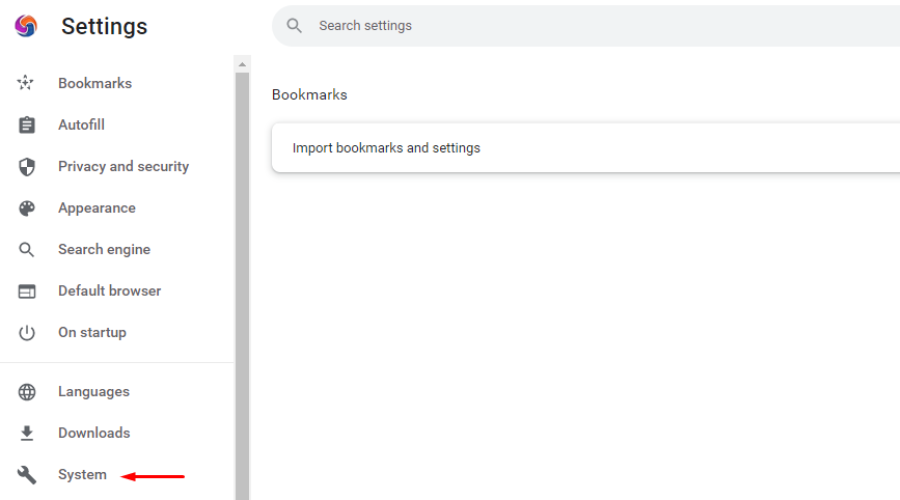Click the Settings page title text
The height and width of the screenshot is (500, 900).
pyautogui.click(x=104, y=27)
